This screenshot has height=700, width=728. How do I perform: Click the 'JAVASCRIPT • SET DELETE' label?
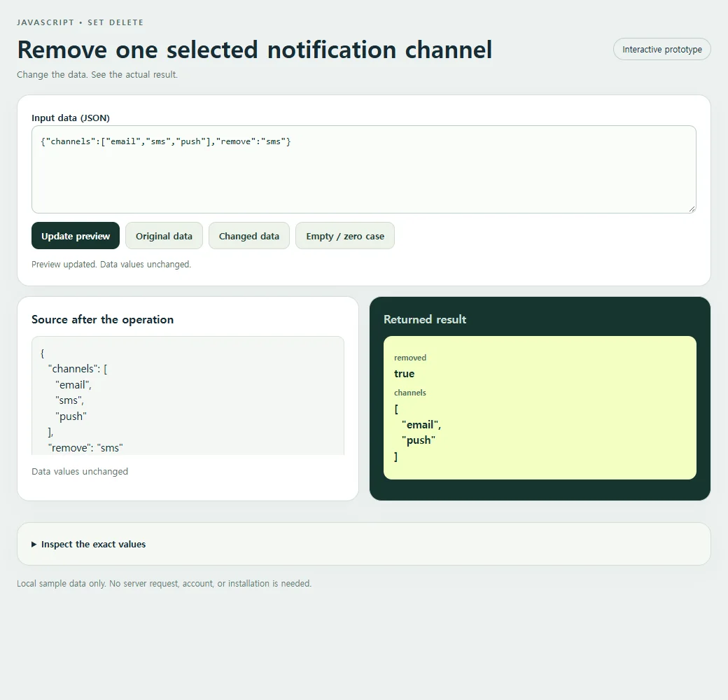pyautogui.click(x=80, y=22)
